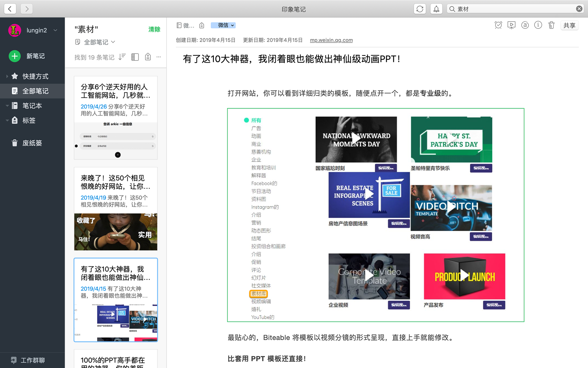Open the 全部笔记 search scope dropdown
The image size is (588, 368).
[x=95, y=42]
